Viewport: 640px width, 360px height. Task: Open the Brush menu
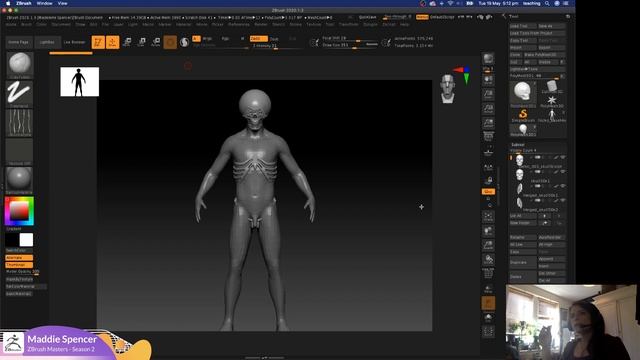pos(26,24)
